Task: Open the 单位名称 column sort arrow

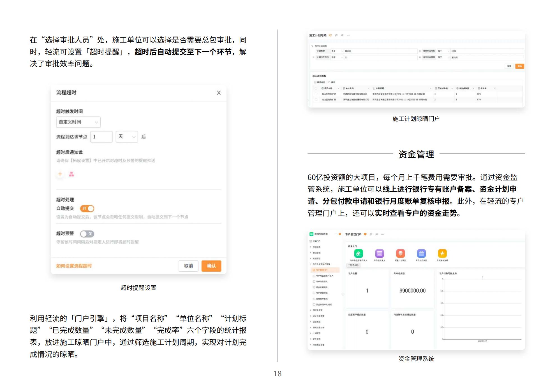Action: [x=369, y=88]
